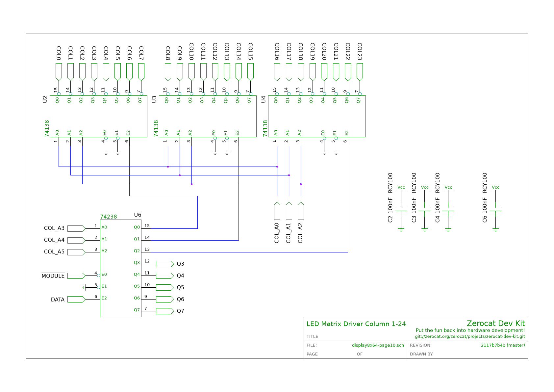Select the Q7 output port symbol
554x392 pixels.
[x=165, y=311]
